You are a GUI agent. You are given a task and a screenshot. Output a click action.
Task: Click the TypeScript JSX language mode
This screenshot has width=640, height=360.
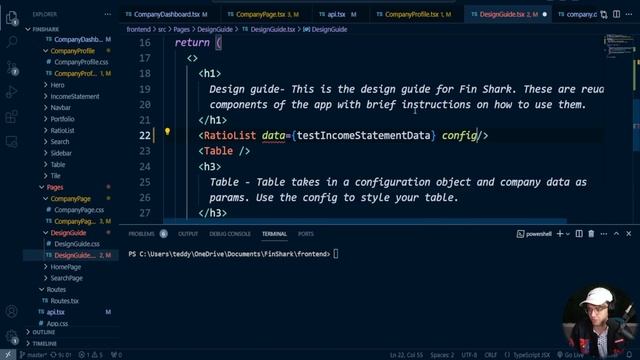pos(531,355)
